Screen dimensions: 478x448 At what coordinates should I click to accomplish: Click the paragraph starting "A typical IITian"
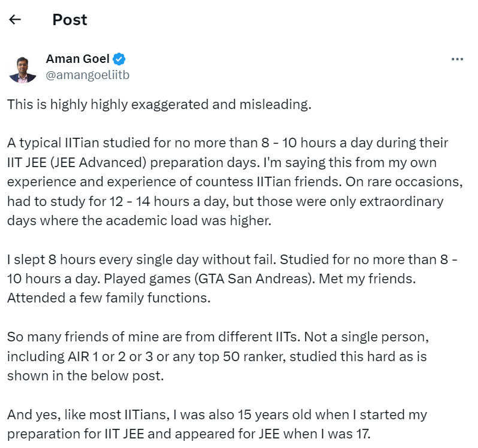tap(228, 181)
